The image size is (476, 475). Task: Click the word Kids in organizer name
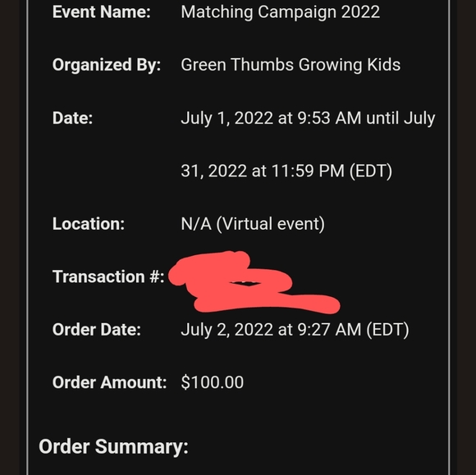tap(384, 65)
